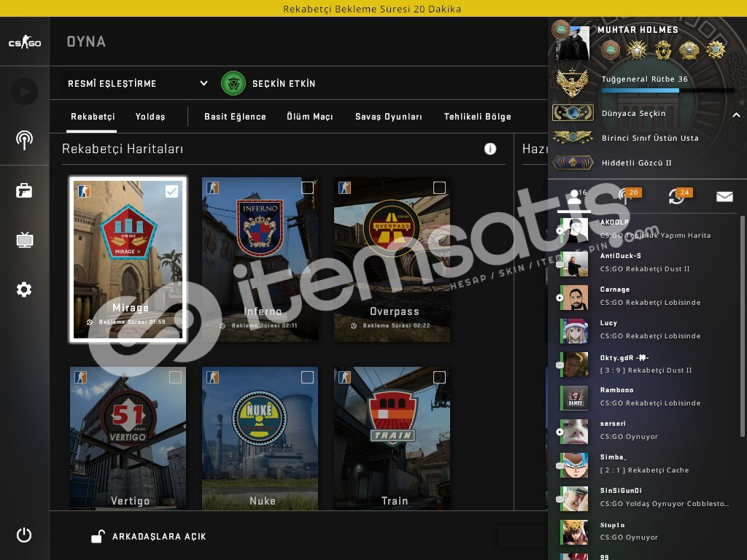Open the broadcast antenna icon in the sidebar

click(24, 140)
